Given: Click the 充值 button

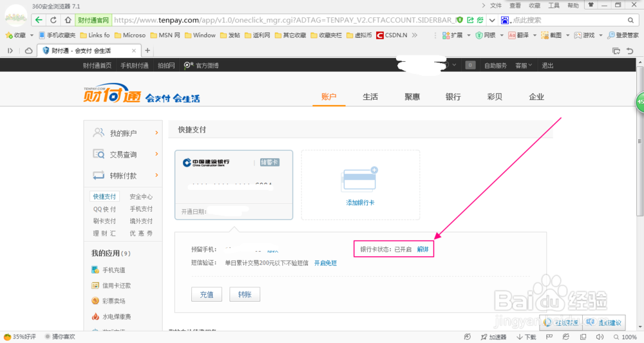Looking at the screenshot, I should click(207, 295).
